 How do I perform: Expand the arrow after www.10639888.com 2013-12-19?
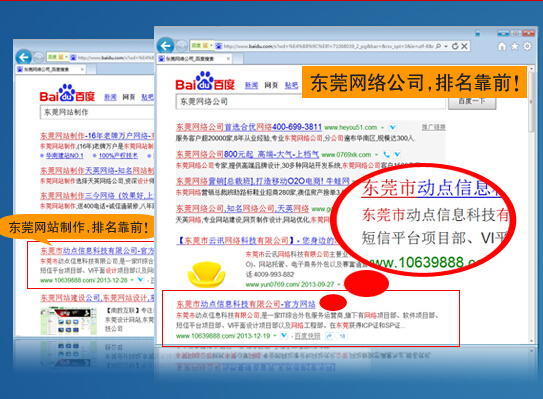pyautogui.click(x=275, y=336)
